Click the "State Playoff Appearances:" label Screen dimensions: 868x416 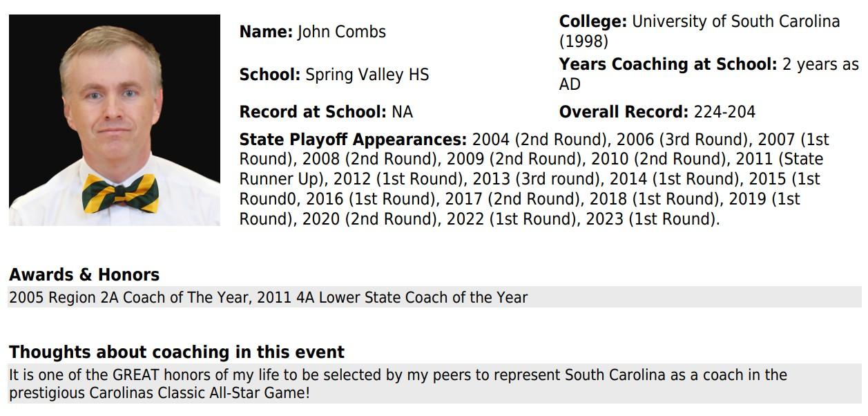click(x=353, y=140)
